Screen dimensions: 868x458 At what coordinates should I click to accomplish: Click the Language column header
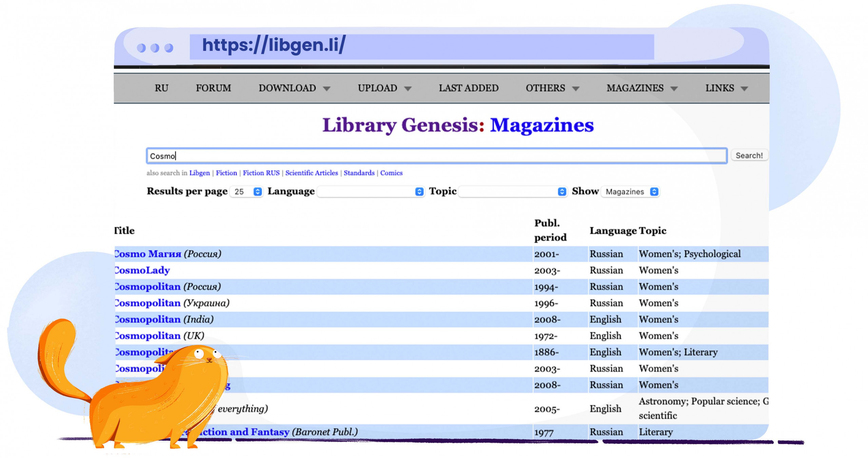613,231
